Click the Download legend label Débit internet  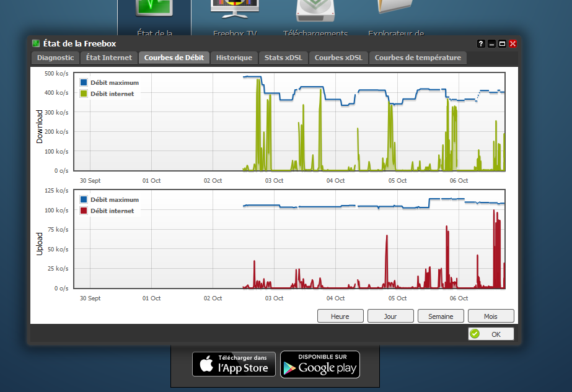click(112, 94)
